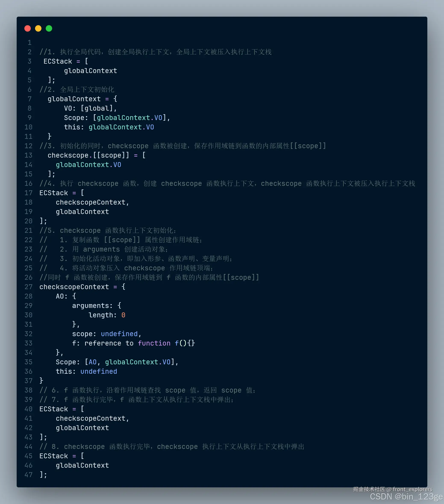Click the red close dot
The height and width of the screenshot is (504, 444).
[x=28, y=29]
